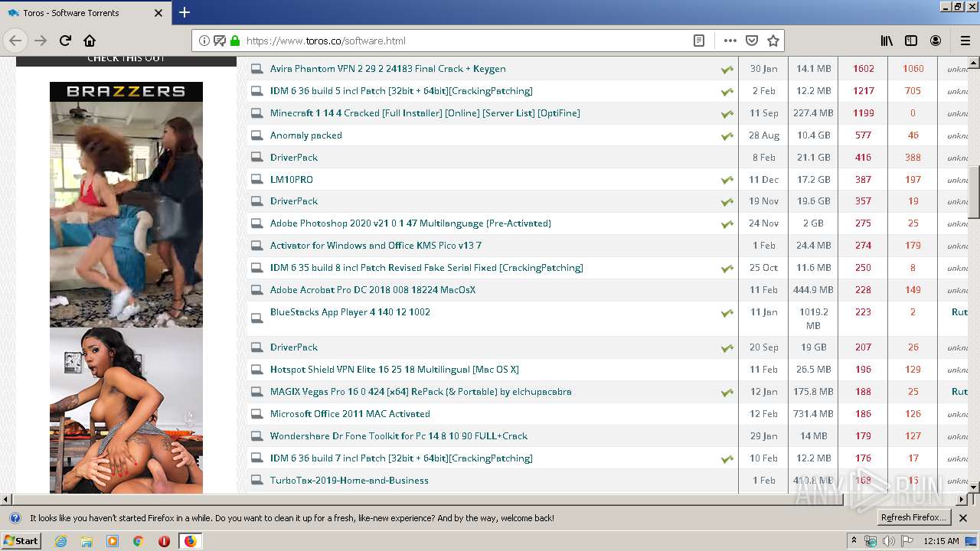Open Windows Explorer folder from taskbar
The width and height of the screenshot is (980, 551).
point(87,541)
